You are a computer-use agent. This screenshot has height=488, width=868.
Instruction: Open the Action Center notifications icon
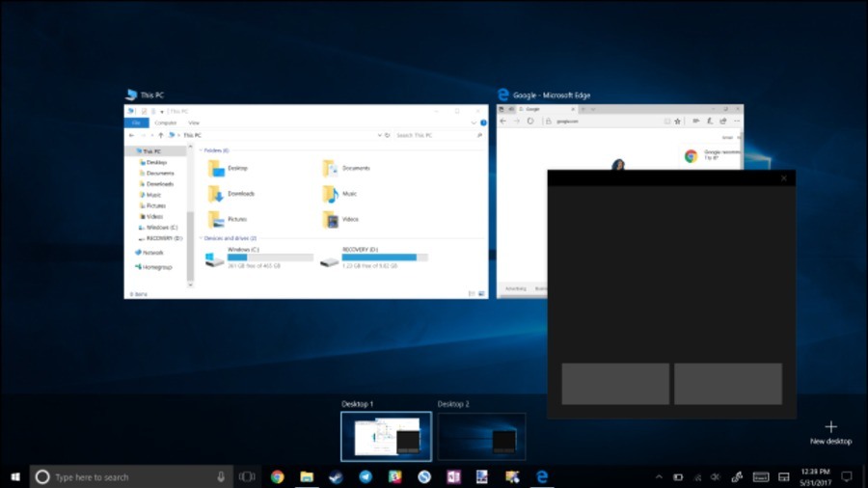pos(847,476)
